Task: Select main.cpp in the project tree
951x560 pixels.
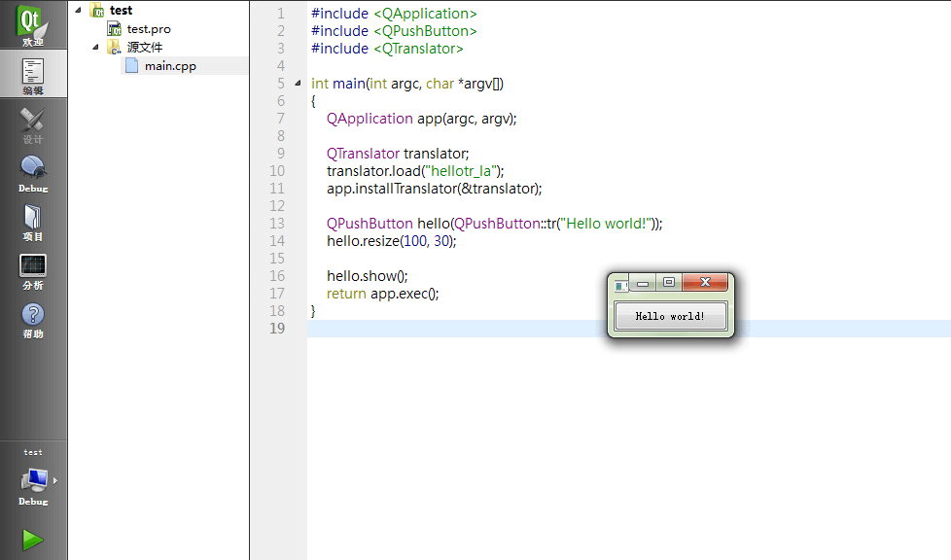Action: 170,66
